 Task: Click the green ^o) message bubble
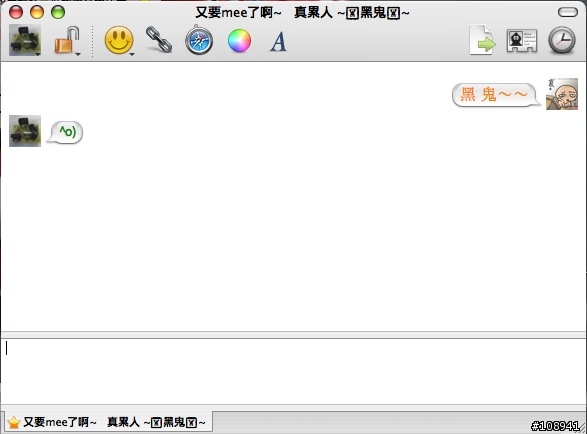point(65,132)
